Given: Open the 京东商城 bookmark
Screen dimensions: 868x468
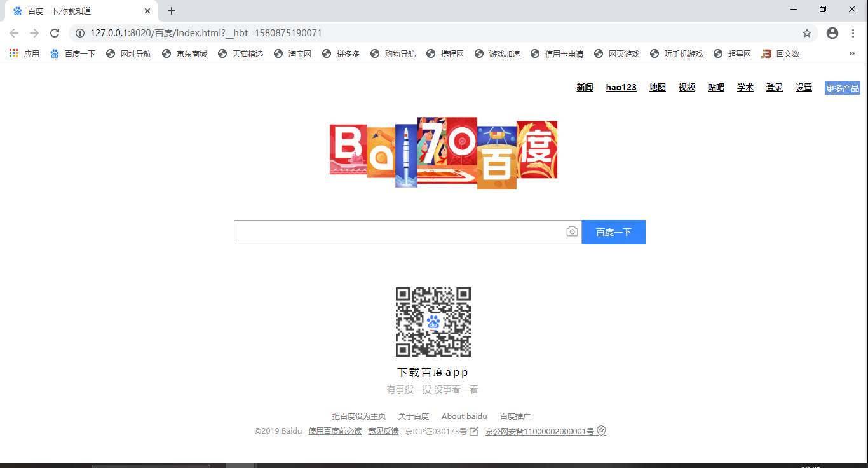Looking at the screenshot, I should [184, 54].
